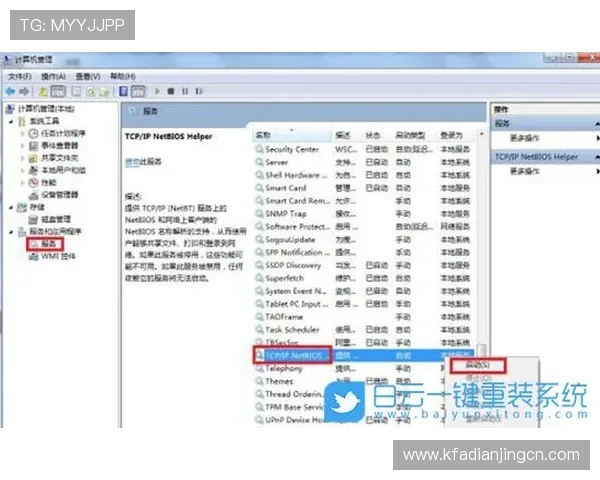The height and width of the screenshot is (480, 600).
Task: Collapse the 系统工具 tree node arrow
Action: pyautogui.click(x=11, y=121)
